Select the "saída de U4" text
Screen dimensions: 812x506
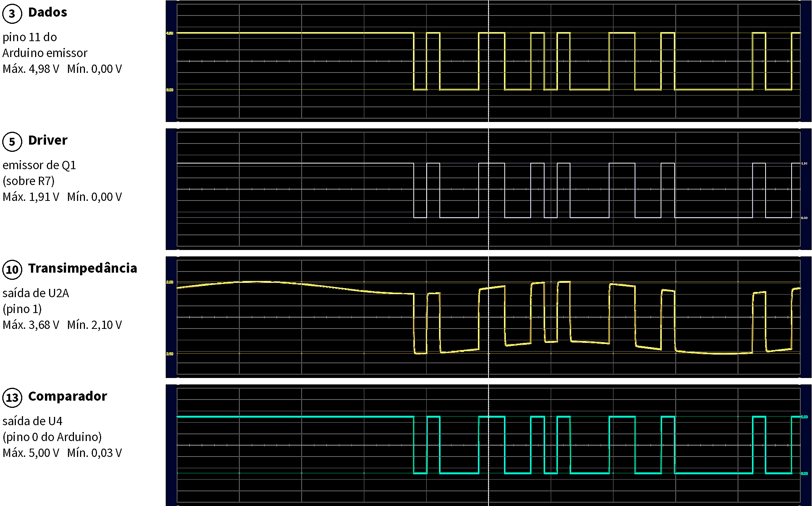[32, 421]
